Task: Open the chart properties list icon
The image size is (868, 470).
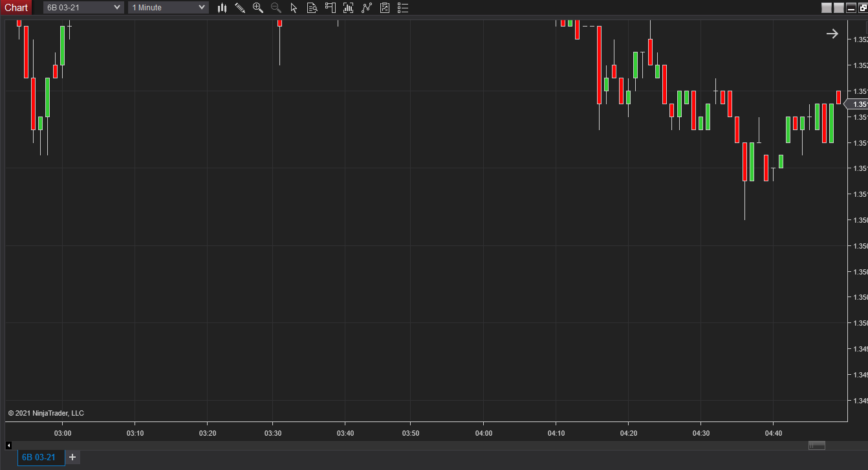Action: point(403,8)
